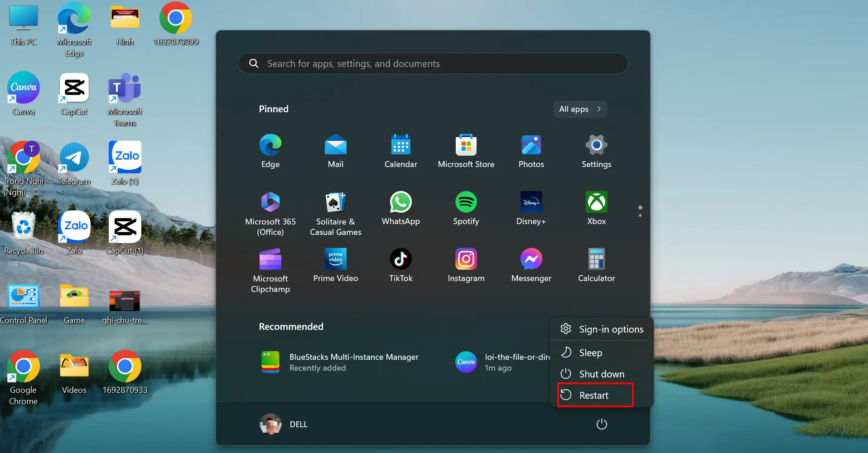Open Spotify pinned app
The height and width of the screenshot is (453, 868).
coord(466,208)
